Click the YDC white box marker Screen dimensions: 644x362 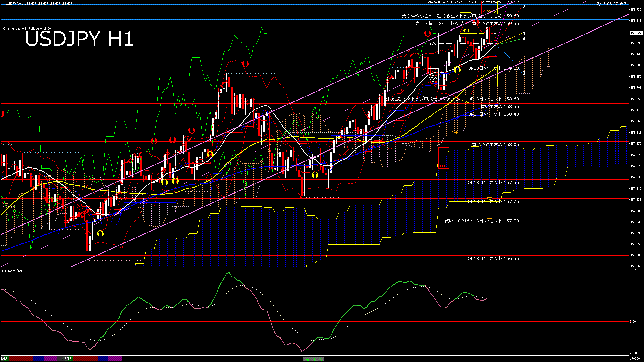tap(433, 43)
